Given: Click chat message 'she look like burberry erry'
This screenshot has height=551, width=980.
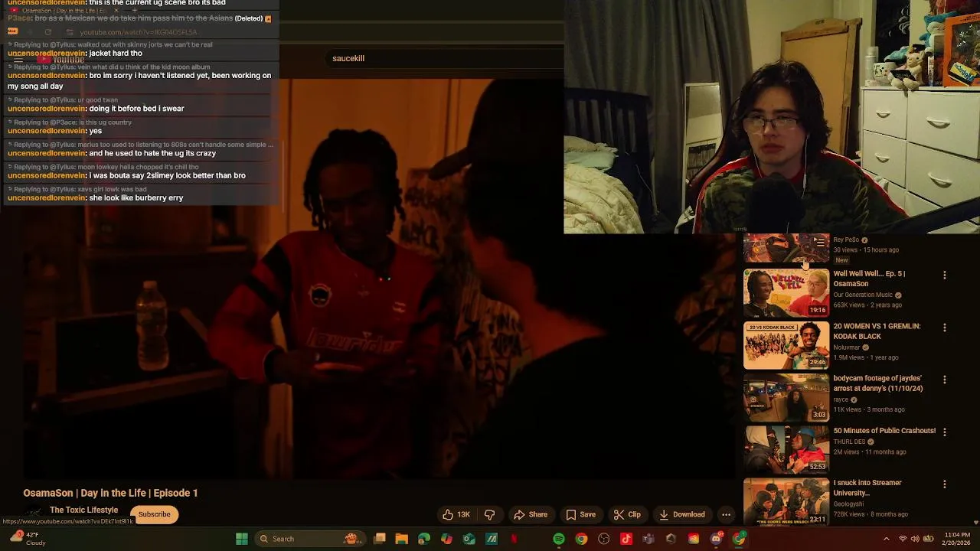Looking at the screenshot, I should 136,198.
